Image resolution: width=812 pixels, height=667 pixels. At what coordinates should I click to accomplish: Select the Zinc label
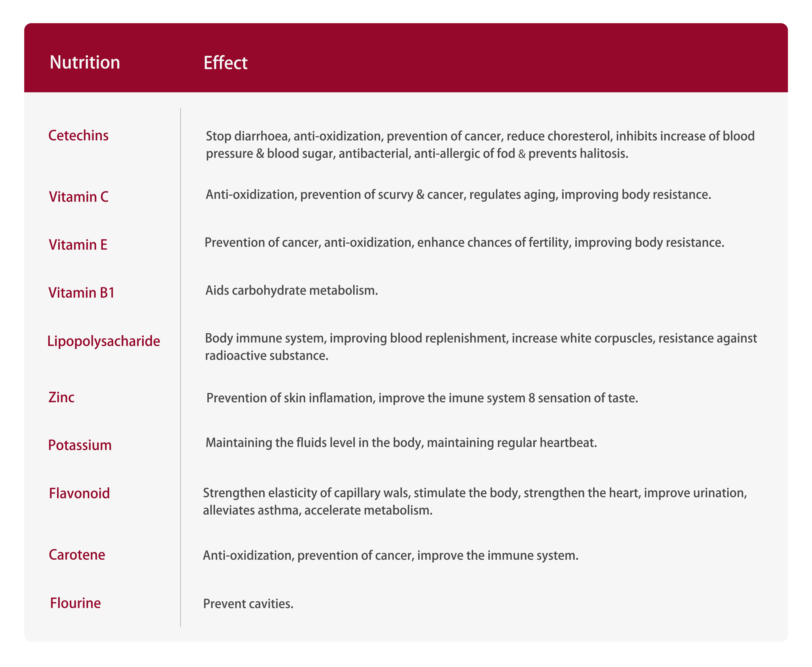point(61,397)
